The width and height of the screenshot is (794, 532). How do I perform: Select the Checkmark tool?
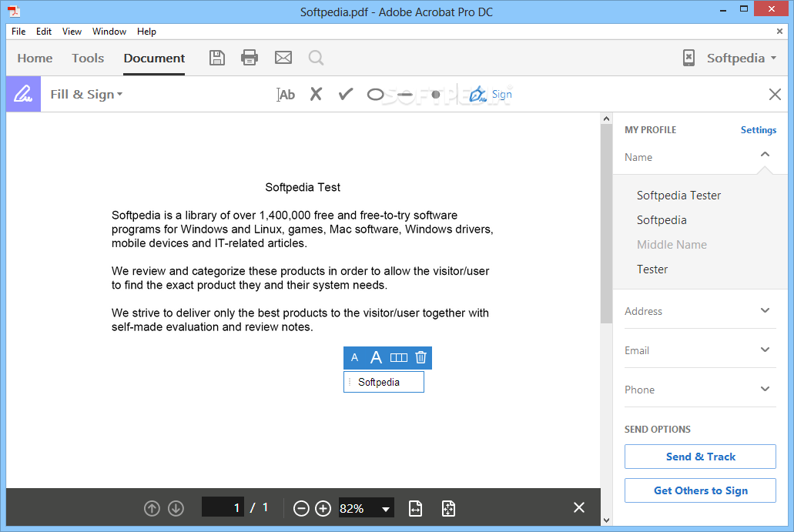(x=345, y=94)
